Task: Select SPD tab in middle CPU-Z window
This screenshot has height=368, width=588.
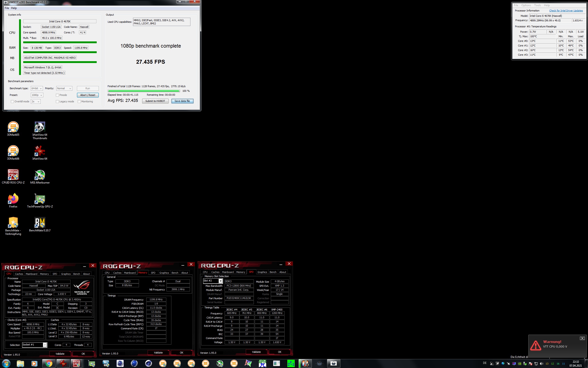Action: click(153, 273)
